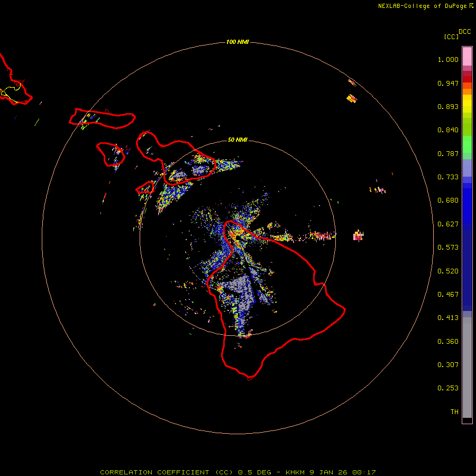The width and height of the screenshot is (476, 476).
Task: Click the Molokai island outline
Action: click(x=102, y=118)
